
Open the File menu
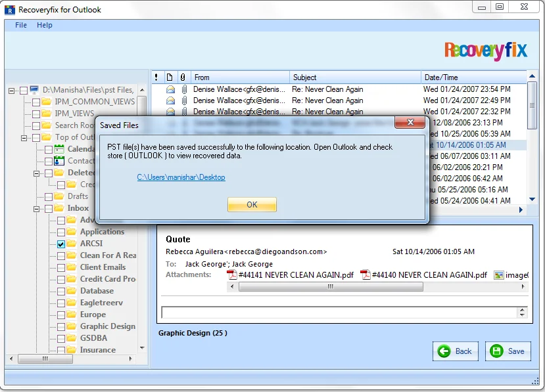point(21,25)
